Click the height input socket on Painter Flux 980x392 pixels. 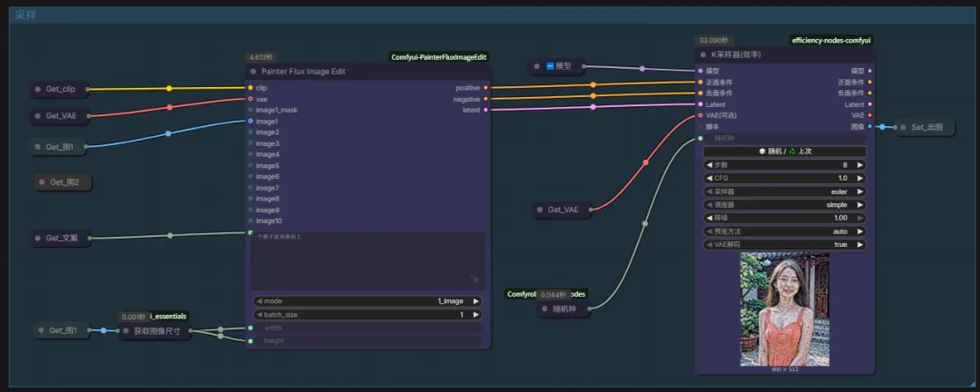pyautogui.click(x=250, y=341)
